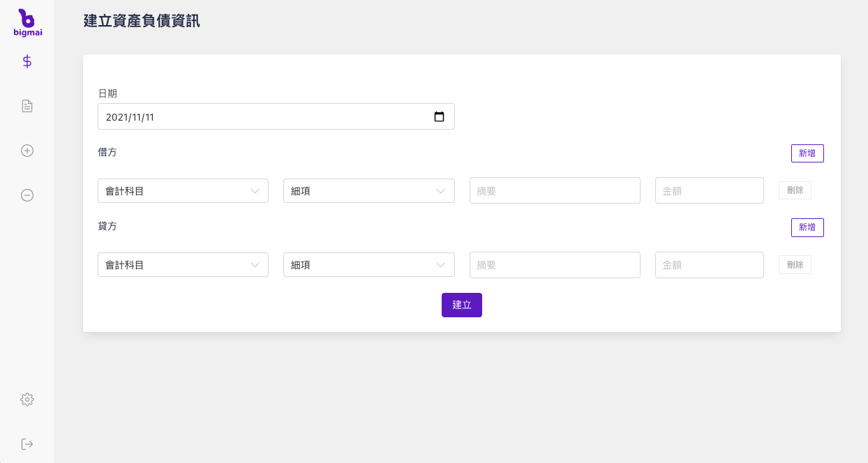
Task: Click the logout icon at sidebar bottom
Action: [x=27, y=444]
